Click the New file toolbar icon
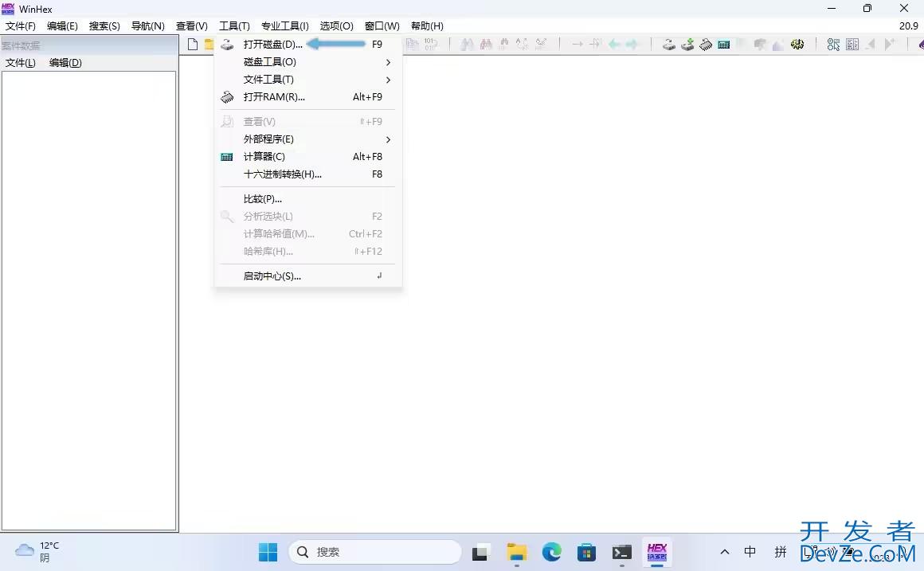 tap(193, 44)
